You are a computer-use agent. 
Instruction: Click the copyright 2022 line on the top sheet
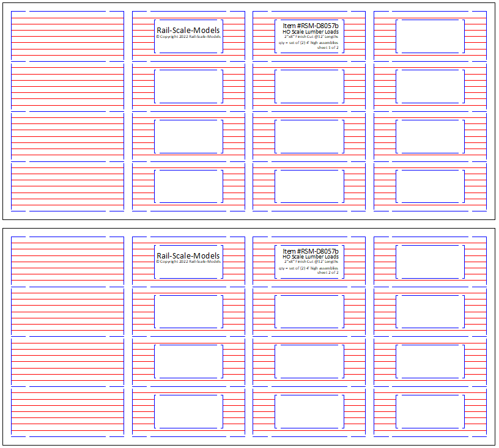tap(188, 37)
